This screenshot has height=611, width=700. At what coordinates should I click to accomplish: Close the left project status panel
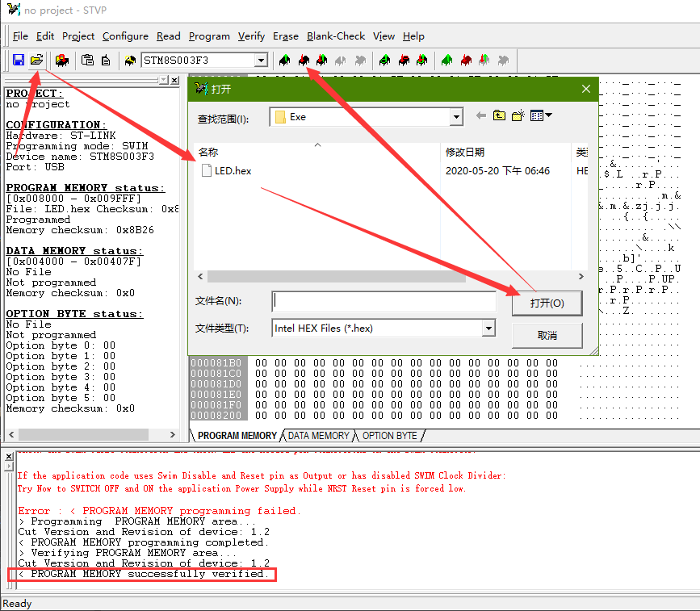pyautogui.click(x=175, y=81)
